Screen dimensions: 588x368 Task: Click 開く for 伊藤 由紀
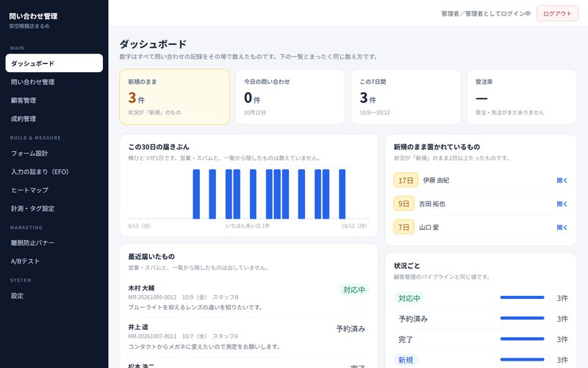coord(562,180)
